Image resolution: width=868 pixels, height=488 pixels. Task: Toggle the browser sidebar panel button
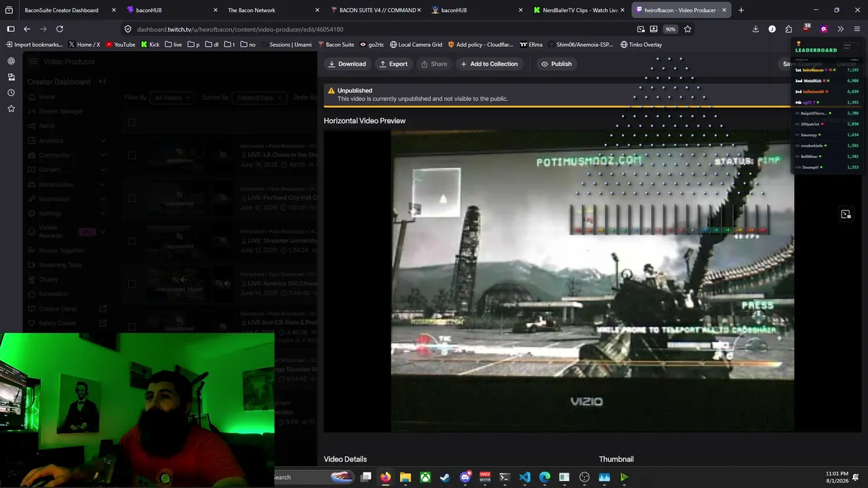pyautogui.click(x=11, y=29)
